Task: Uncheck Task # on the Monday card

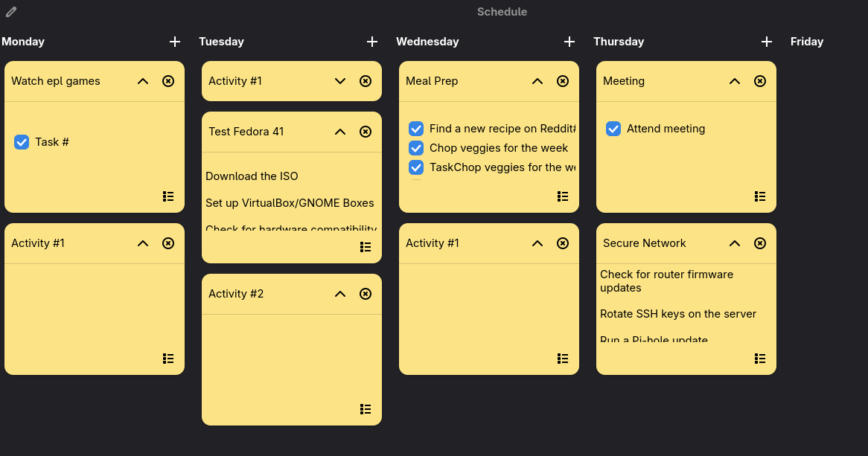Action: 21,142
